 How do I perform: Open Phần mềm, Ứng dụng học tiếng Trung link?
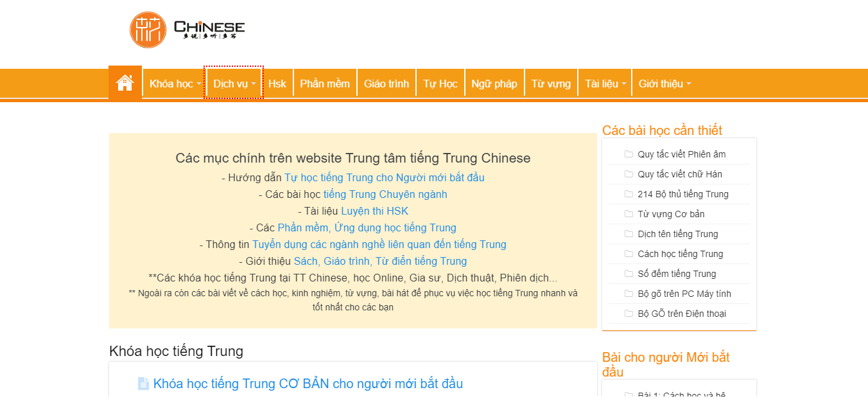[x=367, y=227]
